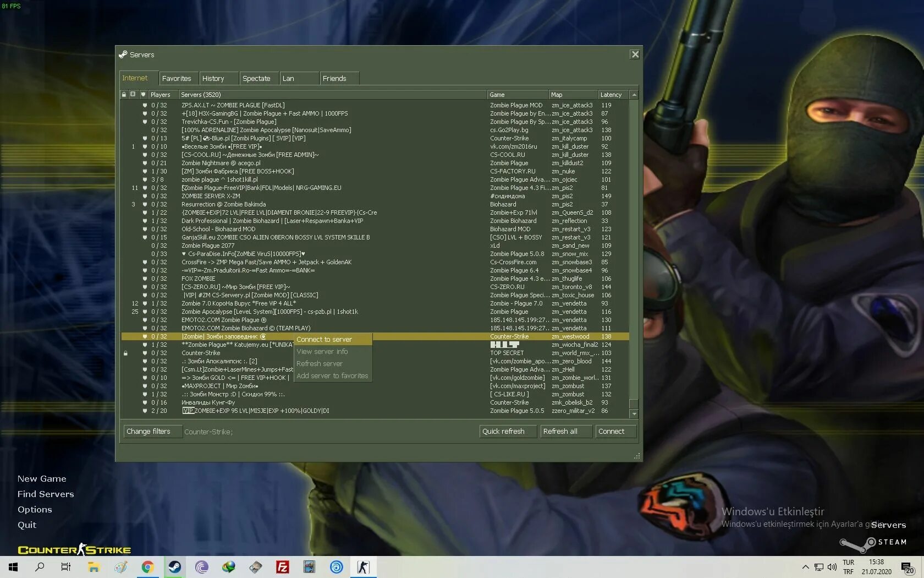Sort servers by Players column

click(163, 95)
